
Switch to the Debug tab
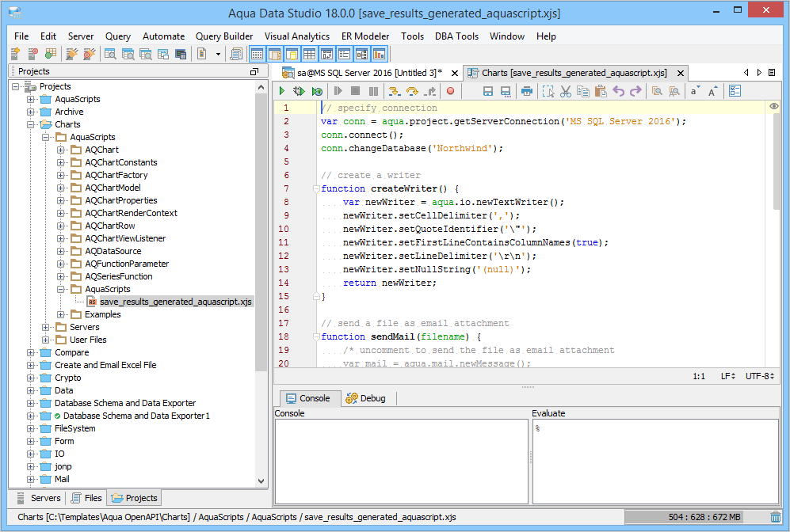[x=368, y=398]
